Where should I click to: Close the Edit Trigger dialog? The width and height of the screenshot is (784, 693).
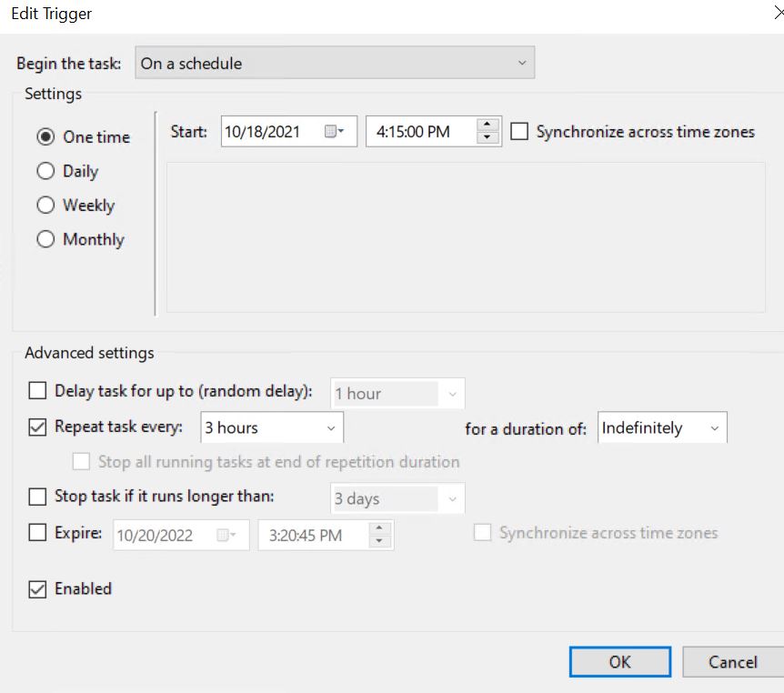click(x=779, y=13)
